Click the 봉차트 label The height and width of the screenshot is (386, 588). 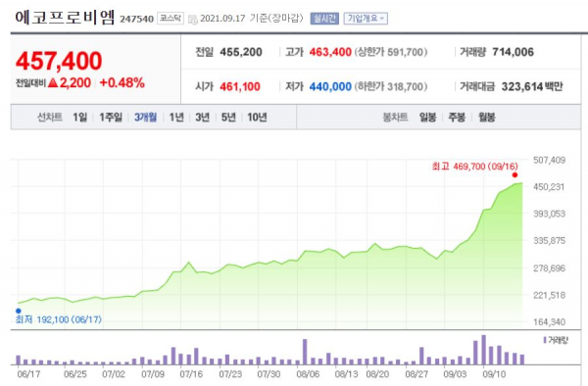tap(395, 118)
